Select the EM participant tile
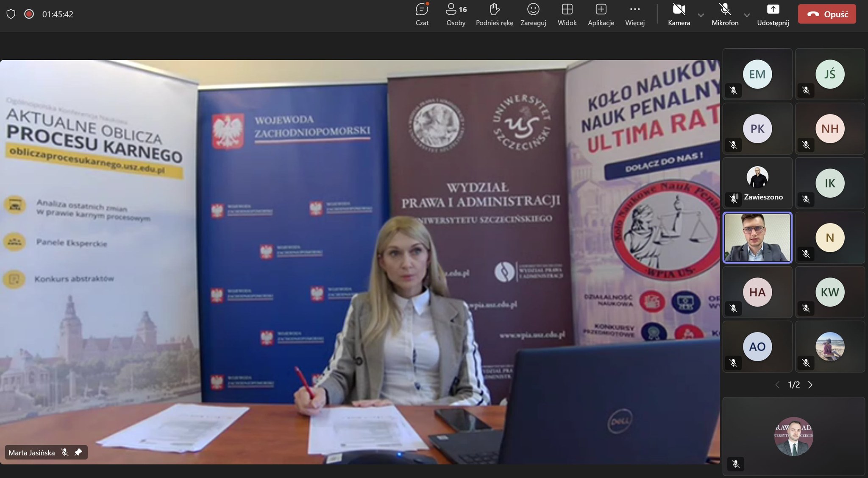Screen dimensions: 868x478 [757, 74]
